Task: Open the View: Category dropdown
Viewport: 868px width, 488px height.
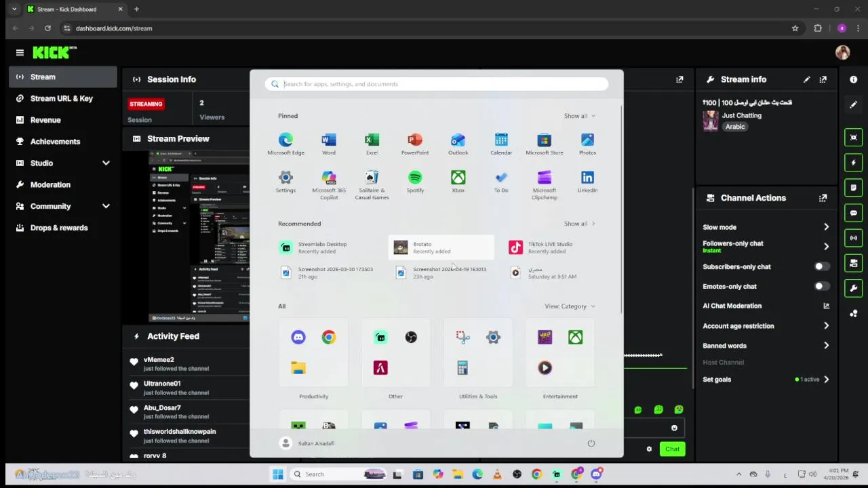Action: click(x=570, y=306)
